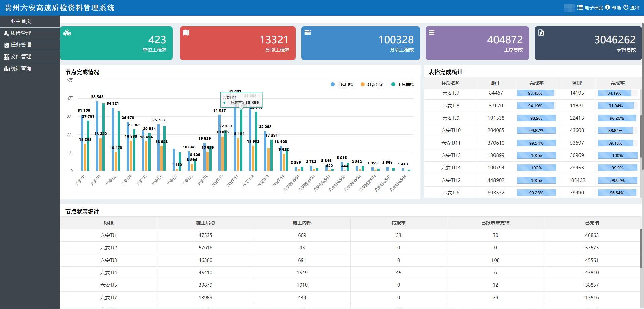Click the file icon on 表格总数 card
The width and height of the screenshot is (644, 309).
pyautogui.click(x=541, y=33)
